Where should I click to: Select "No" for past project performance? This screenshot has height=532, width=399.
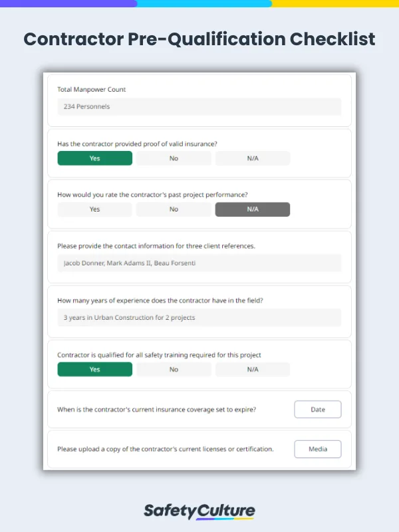pyautogui.click(x=173, y=209)
